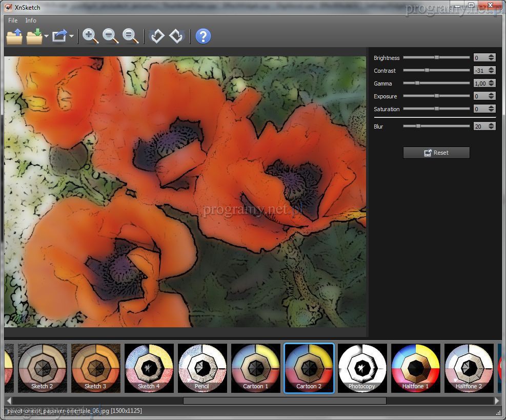Expand the export icon dropdown arrow
Viewport: 506px width, 420px height.
coord(71,36)
